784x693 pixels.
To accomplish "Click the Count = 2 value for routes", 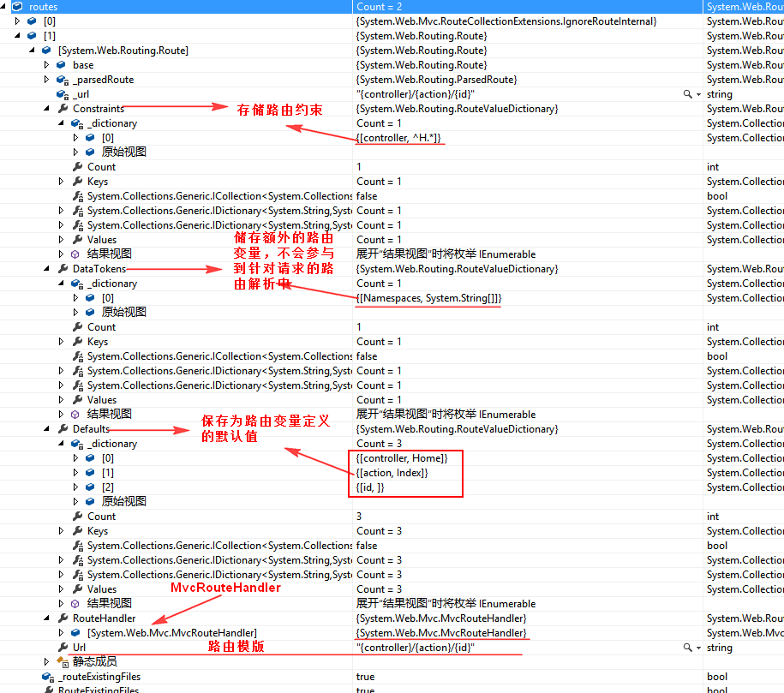I will [x=379, y=7].
